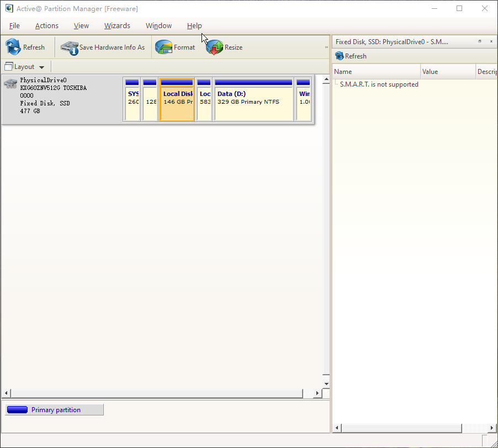Open the Actions menu

point(47,26)
